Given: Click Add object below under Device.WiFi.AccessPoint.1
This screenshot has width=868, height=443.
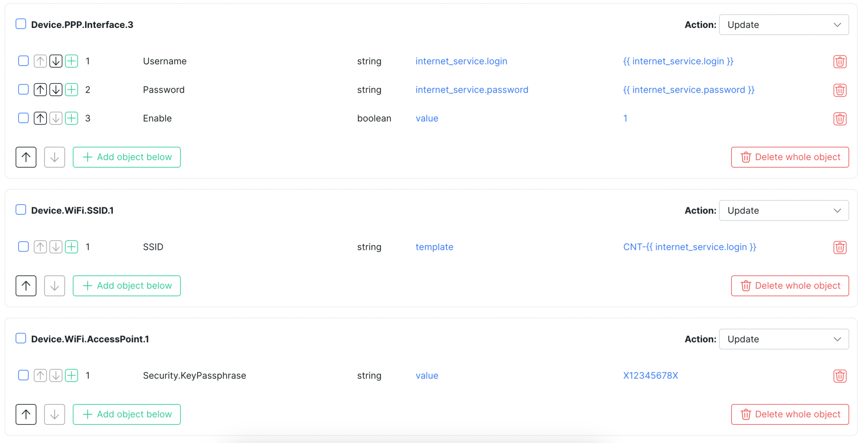Looking at the screenshot, I should (x=126, y=414).
